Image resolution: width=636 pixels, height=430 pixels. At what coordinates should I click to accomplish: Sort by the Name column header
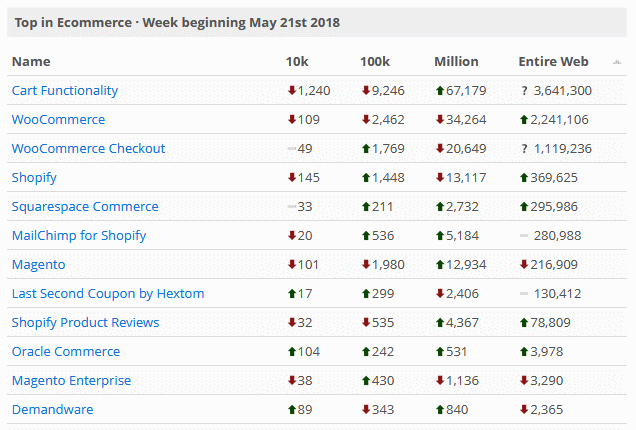(31, 62)
